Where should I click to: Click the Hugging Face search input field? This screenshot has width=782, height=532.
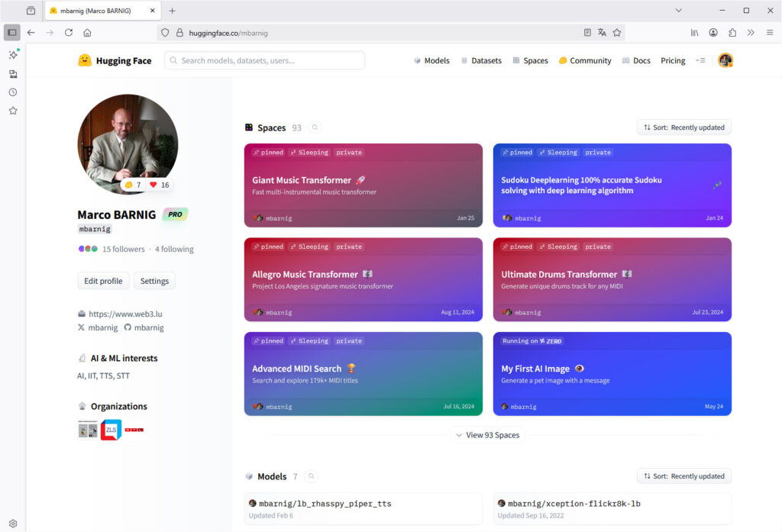tap(264, 60)
